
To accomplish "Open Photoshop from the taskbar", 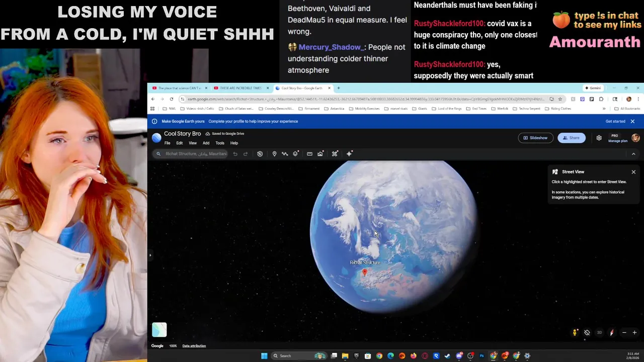I will 481,356.
